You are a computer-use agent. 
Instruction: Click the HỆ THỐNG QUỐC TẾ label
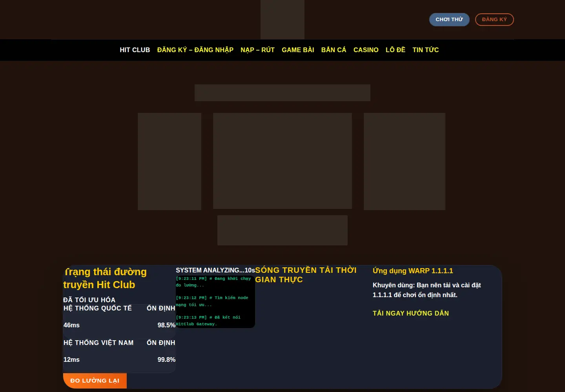pyautogui.click(x=98, y=308)
